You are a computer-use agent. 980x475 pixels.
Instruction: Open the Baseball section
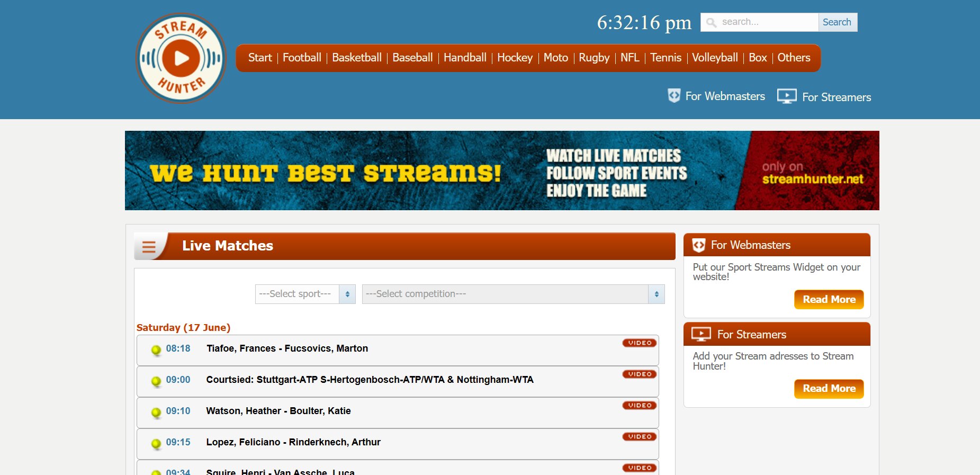[412, 58]
